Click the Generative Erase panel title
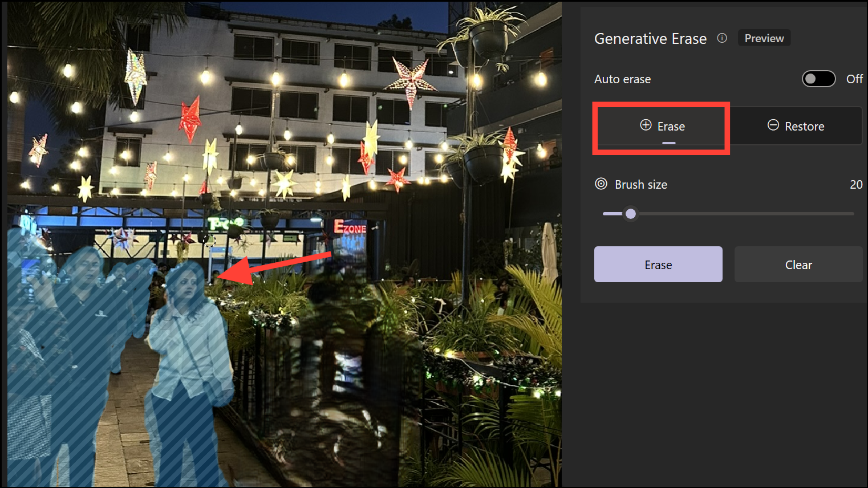The image size is (868, 488). click(650, 39)
